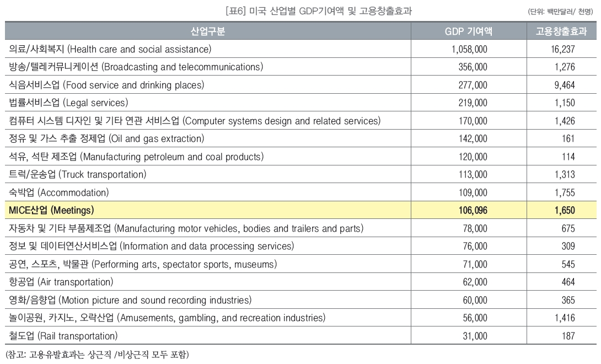The width and height of the screenshot is (601, 364).
Task: Click GDP value 62,000
Action: click(475, 282)
